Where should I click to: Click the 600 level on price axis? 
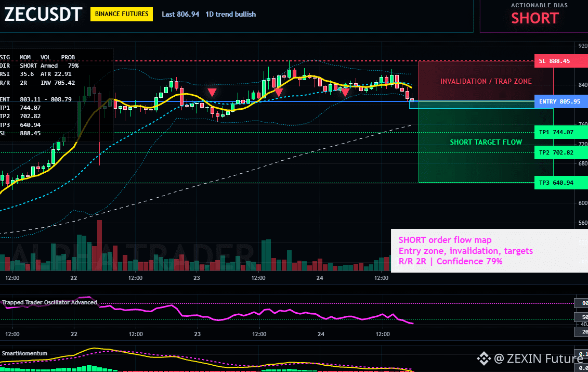click(x=583, y=203)
